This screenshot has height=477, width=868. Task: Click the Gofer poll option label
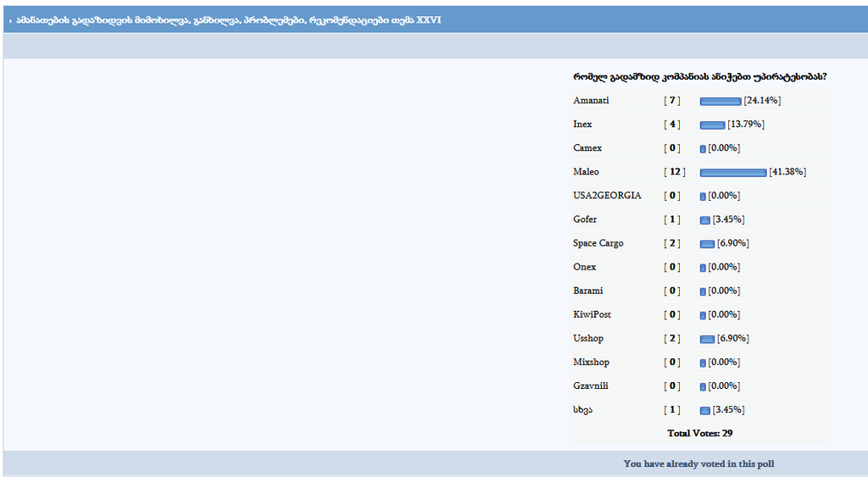(585, 219)
